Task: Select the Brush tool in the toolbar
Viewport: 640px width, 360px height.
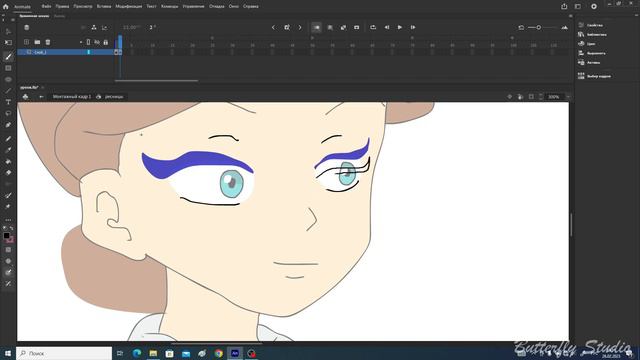Action: [x=8, y=57]
